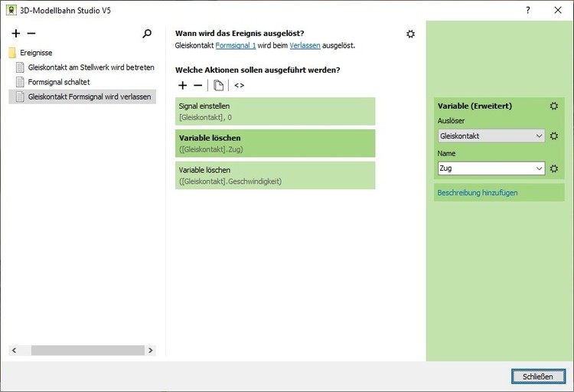Viewport: 574px width, 392px height.
Task: Click gear icon beside Zug name field
Action: pos(554,168)
